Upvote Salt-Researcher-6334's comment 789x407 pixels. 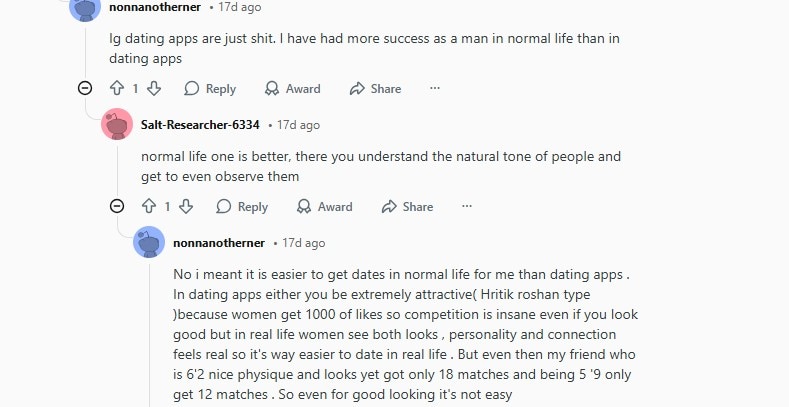pyautogui.click(x=148, y=207)
